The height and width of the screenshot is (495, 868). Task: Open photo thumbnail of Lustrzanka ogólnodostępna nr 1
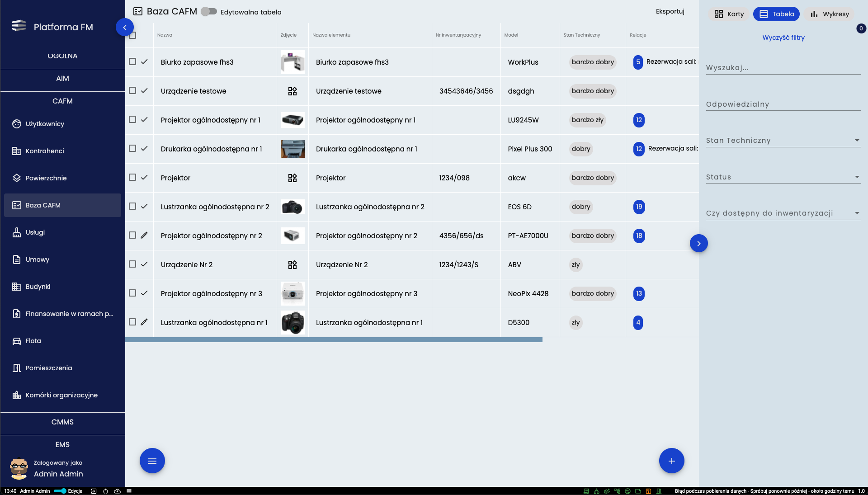click(292, 322)
